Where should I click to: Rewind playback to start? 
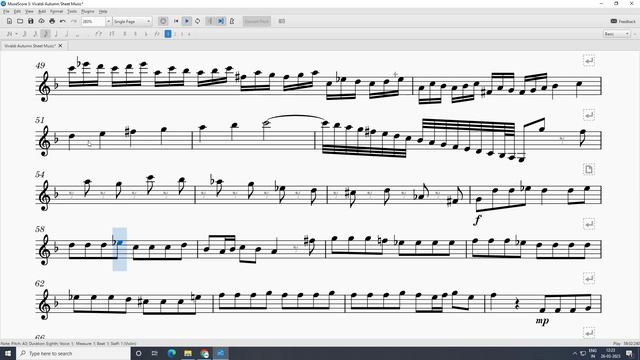176,21
